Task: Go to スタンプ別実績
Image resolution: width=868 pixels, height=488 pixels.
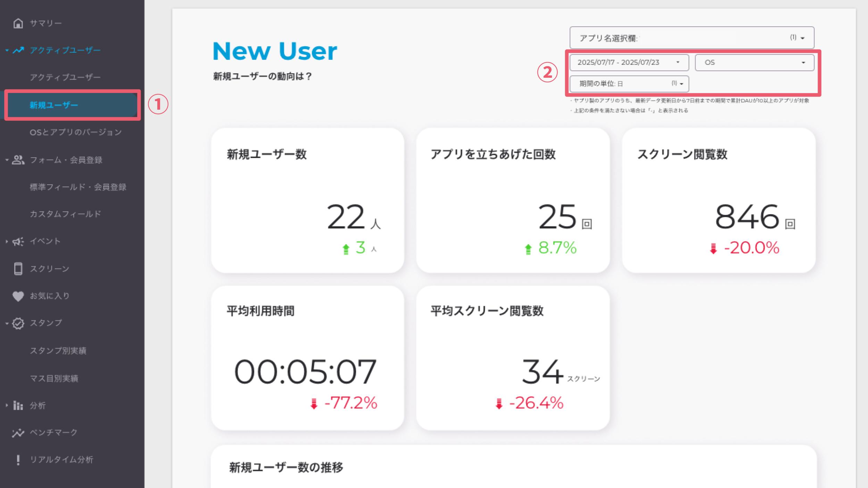Action: [58, 351]
